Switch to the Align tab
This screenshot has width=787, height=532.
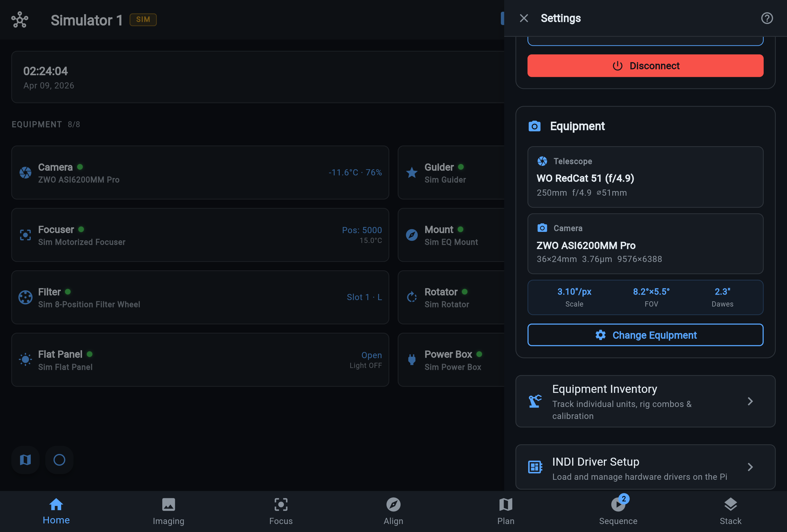pyautogui.click(x=393, y=511)
